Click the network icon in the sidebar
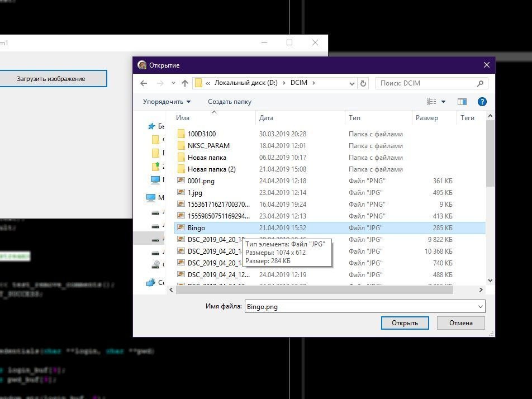The height and width of the screenshot is (399, 532). point(151,283)
